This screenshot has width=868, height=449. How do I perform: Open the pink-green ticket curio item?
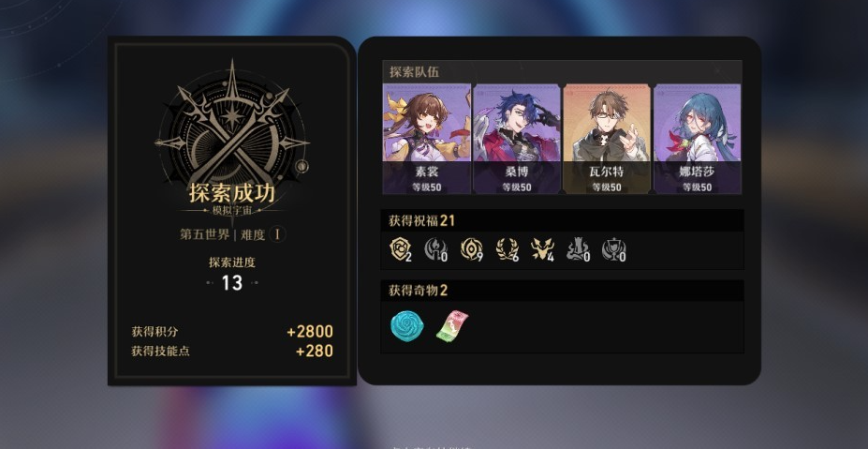coord(452,326)
